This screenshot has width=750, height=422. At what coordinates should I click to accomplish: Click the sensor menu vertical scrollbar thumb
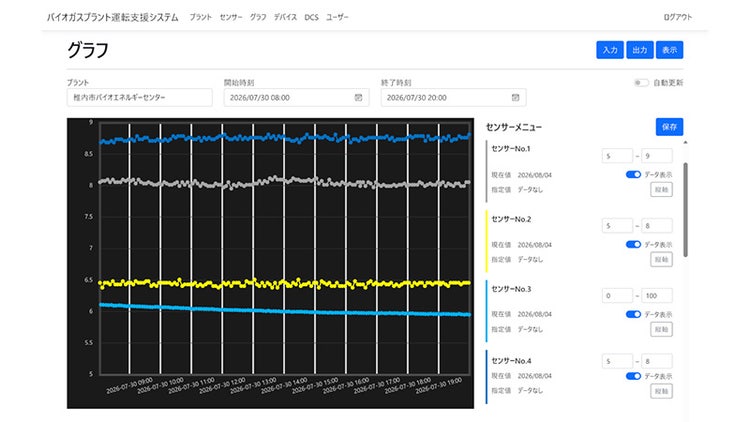pyautogui.click(x=685, y=210)
